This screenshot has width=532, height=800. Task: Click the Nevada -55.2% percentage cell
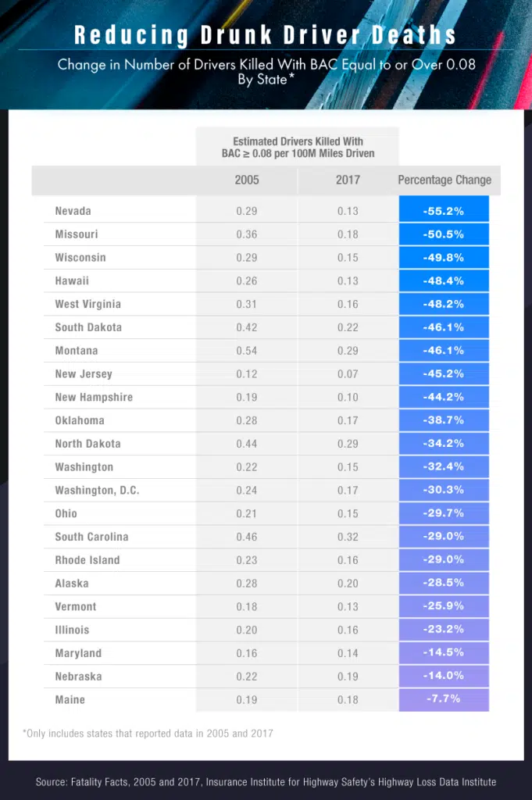(x=444, y=211)
